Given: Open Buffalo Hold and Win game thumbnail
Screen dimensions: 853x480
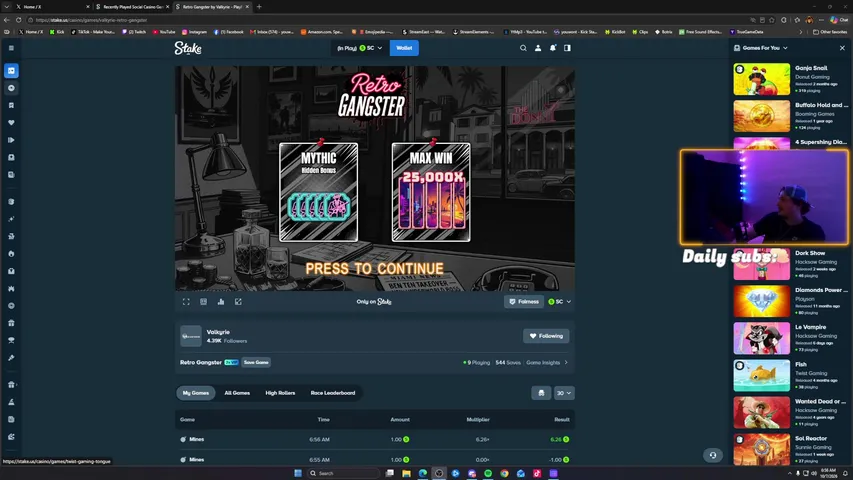Looking at the screenshot, I should 762,116.
